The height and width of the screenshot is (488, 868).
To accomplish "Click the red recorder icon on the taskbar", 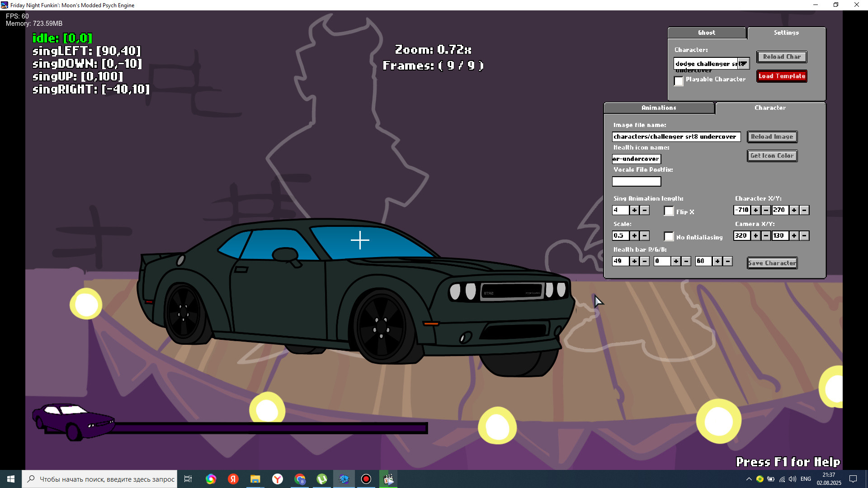I will click(x=366, y=479).
